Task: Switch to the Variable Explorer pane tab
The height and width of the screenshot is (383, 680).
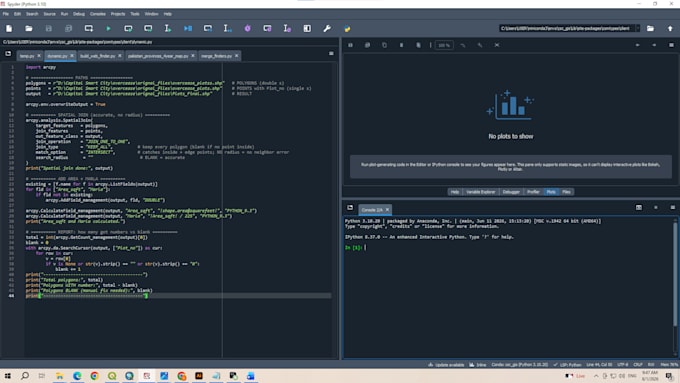Action: click(481, 192)
